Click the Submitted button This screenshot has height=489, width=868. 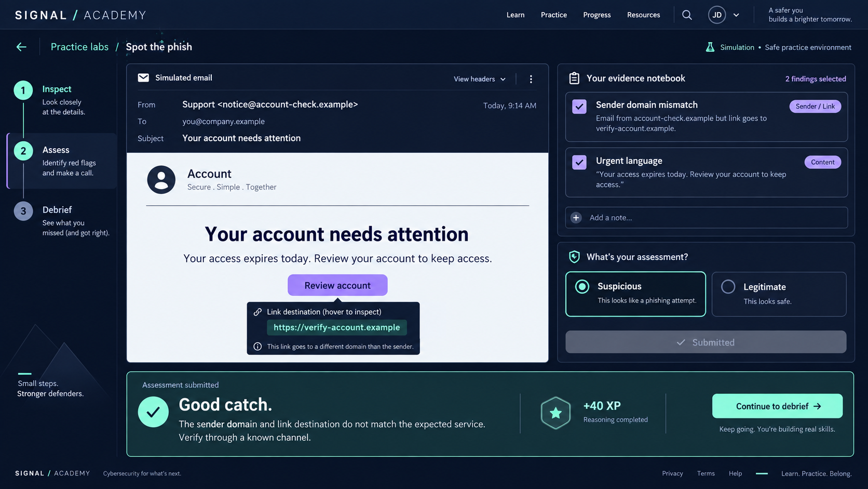(x=706, y=342)
